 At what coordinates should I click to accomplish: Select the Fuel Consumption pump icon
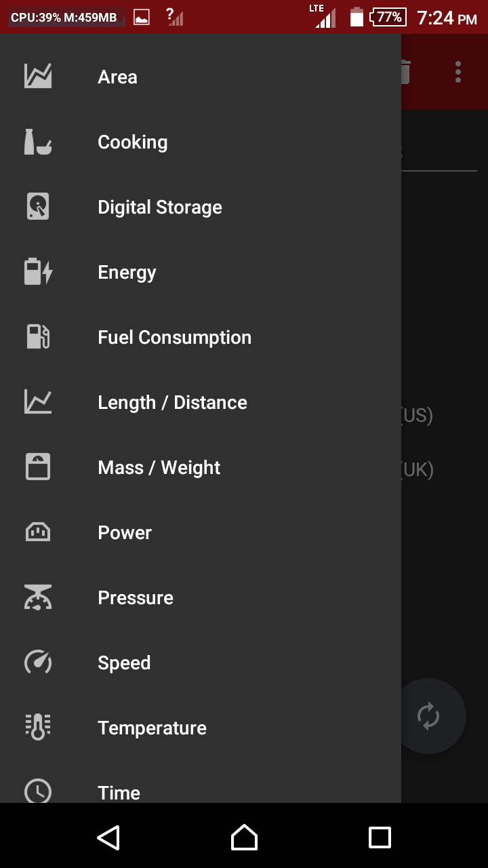(x=38, y=337)
